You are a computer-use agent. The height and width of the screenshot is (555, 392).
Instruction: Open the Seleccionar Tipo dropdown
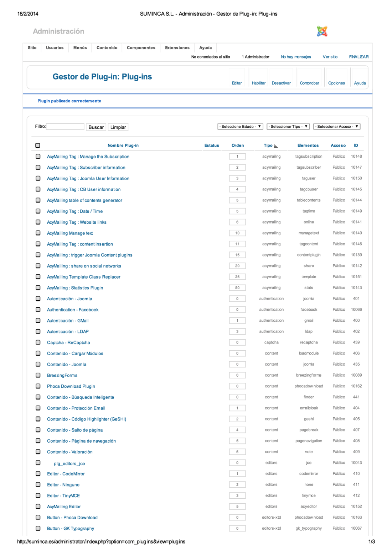(288, 127)
